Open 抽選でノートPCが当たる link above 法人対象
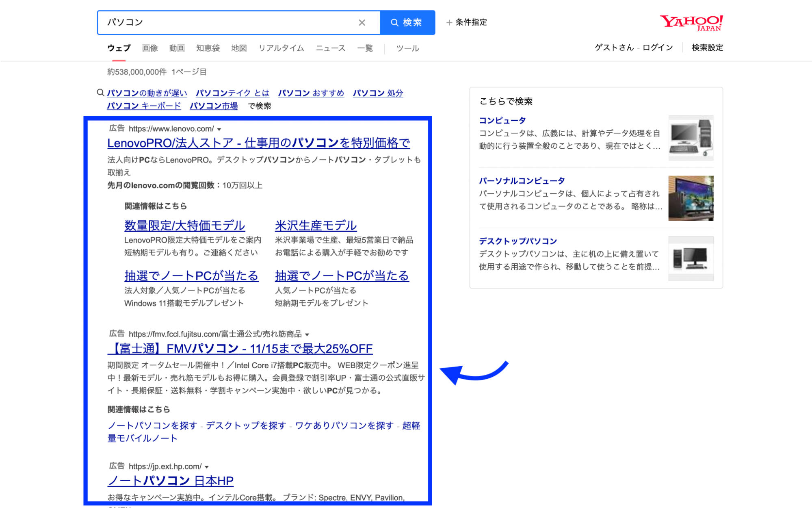The image size is (812, 508). pos(191,276)
